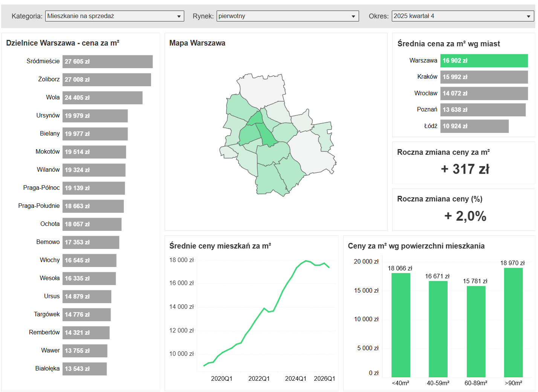This screenshot has width=538, height=392.
Task: Click the Ursynów price bar
Action: pos(95,116)
